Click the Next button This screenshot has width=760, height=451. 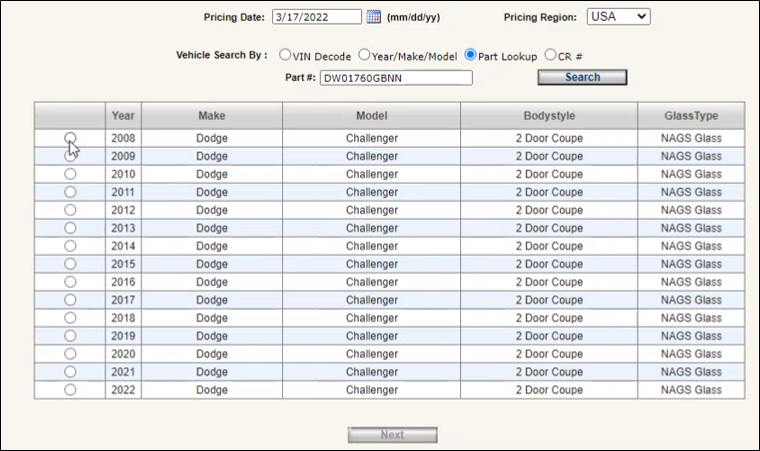pos(393,435)
